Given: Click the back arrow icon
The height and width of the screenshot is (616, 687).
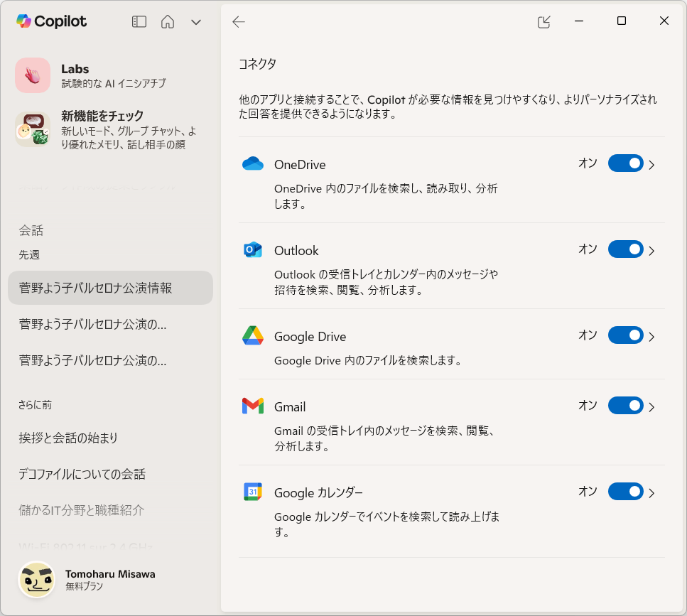Looking at the screenshot, I should click(238, 21).
